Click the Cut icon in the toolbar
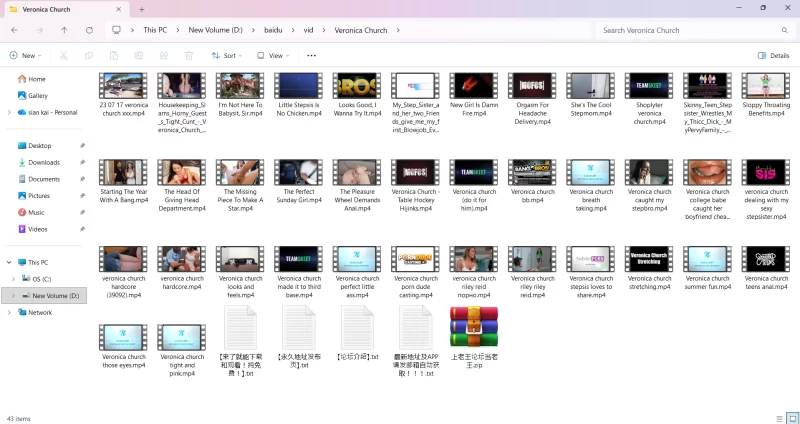 (x=65, y=56)
